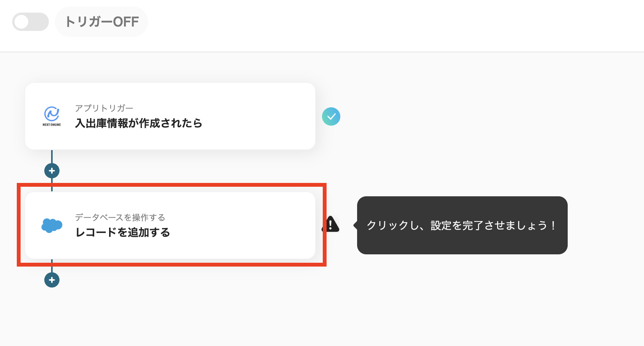Click the plus icon between the two steps

coord(52,171)
